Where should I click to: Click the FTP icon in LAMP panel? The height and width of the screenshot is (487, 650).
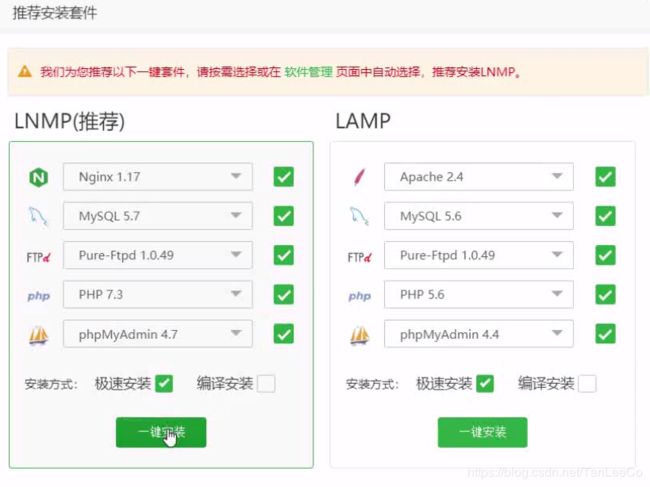coord(359,257)
